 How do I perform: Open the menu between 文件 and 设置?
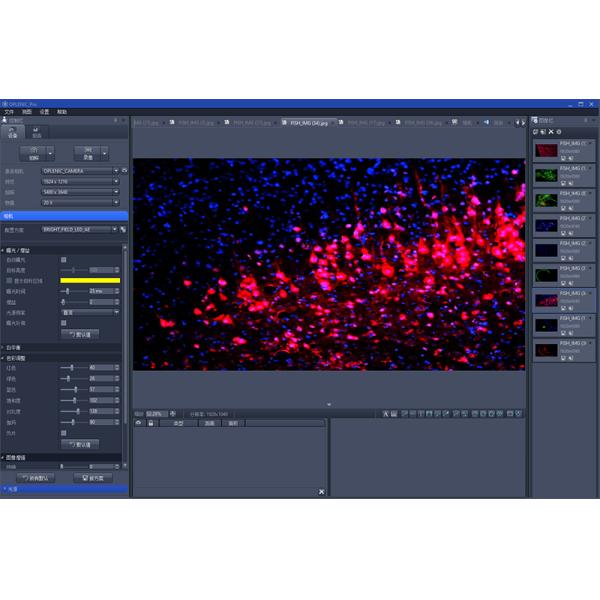pos(26,112)
